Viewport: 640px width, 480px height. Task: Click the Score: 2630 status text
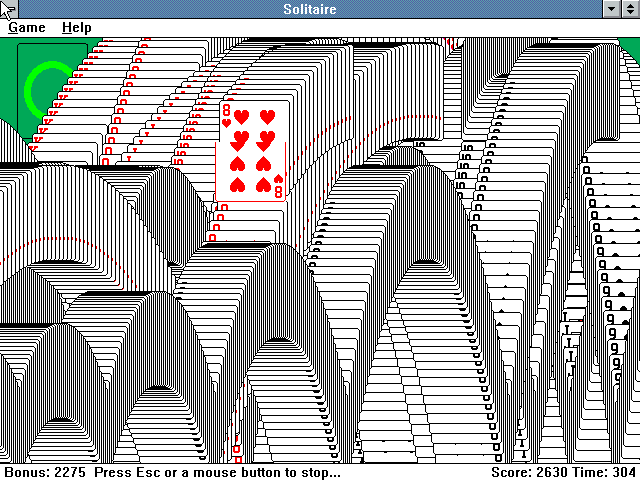click(529, 472)
